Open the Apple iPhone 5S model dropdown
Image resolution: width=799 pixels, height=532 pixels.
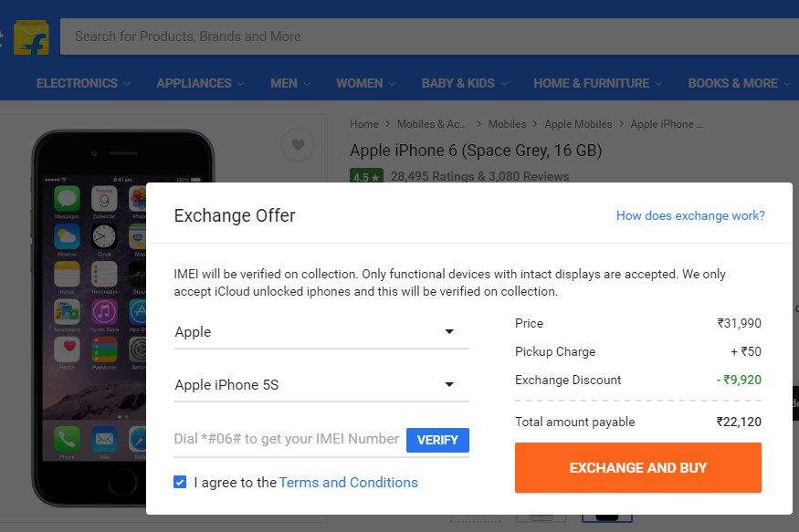tap(321, 385)
